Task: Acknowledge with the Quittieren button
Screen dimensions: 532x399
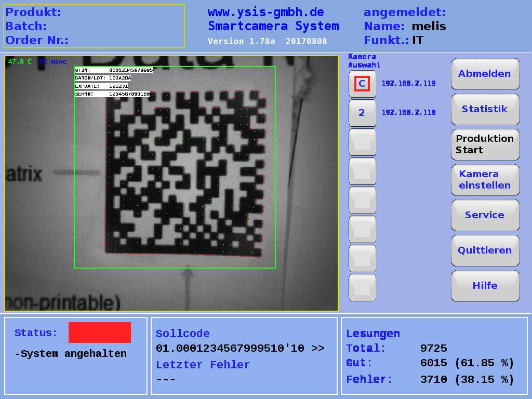Action: [x=485, y=250]
